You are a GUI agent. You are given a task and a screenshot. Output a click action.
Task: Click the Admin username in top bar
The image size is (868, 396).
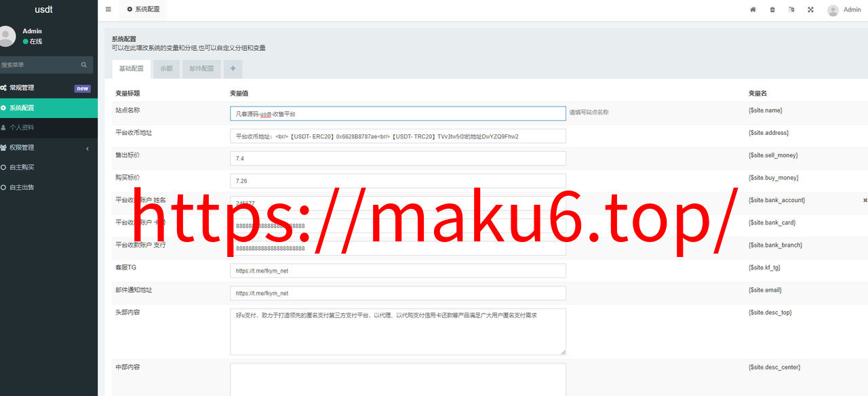(852, 10)
